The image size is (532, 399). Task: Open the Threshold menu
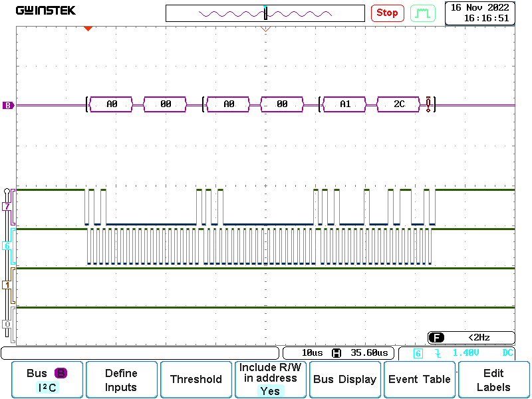click(196, 380)
